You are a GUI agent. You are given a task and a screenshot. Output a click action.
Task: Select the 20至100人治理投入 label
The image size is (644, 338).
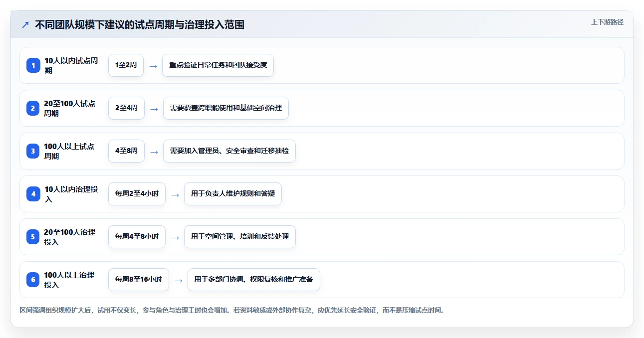click(x=70, y=237)
